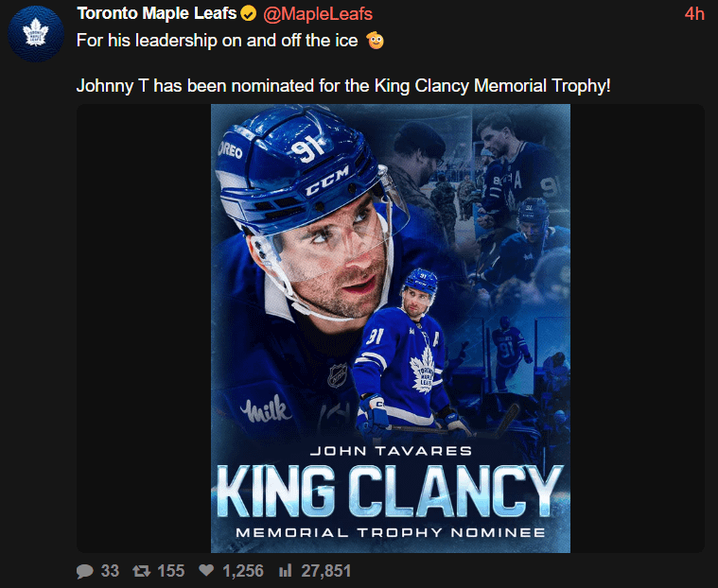The height and width of the screenshot is (588, 718).
Task: Click the 27,851 views count
Action: [324, 571]
